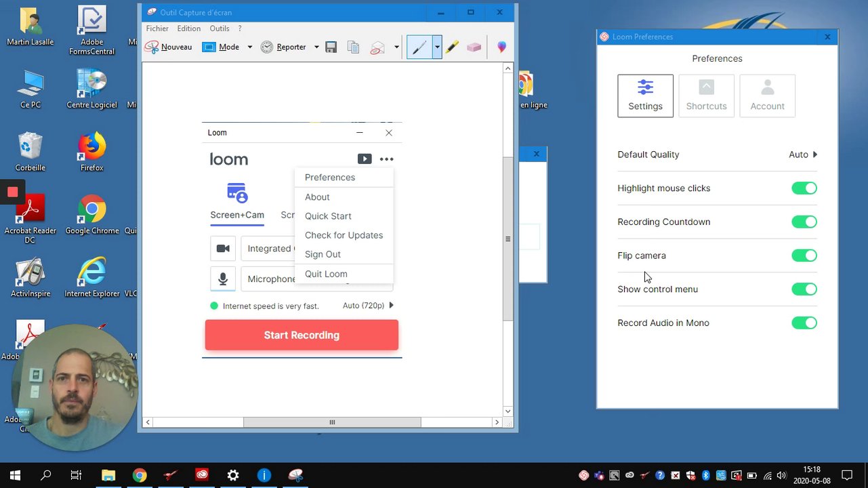Select the Pen tool in Outil Capture
The image size is (868, 488).
(x=419, y=47)
